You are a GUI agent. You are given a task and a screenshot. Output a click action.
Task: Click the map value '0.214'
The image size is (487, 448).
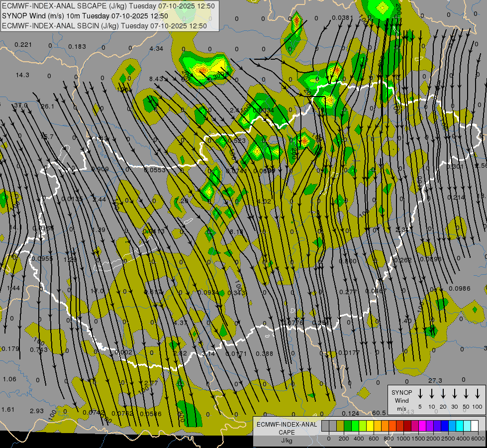tap(456, 198)
